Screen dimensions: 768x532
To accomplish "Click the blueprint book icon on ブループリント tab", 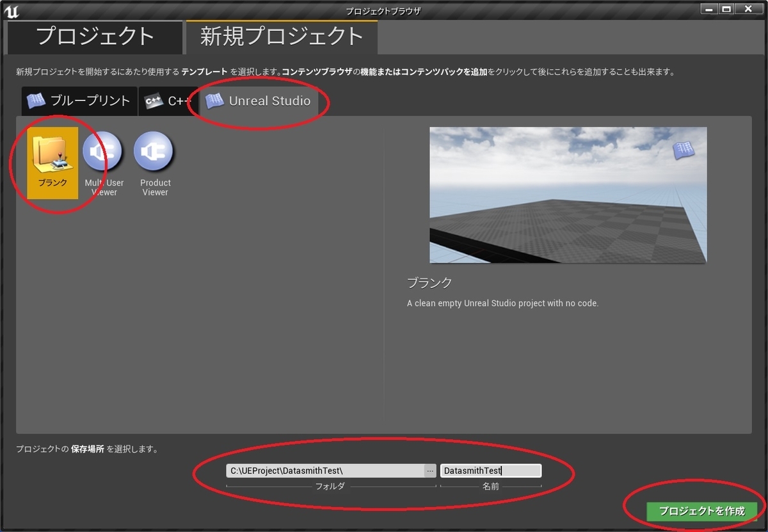I will 37,101.
